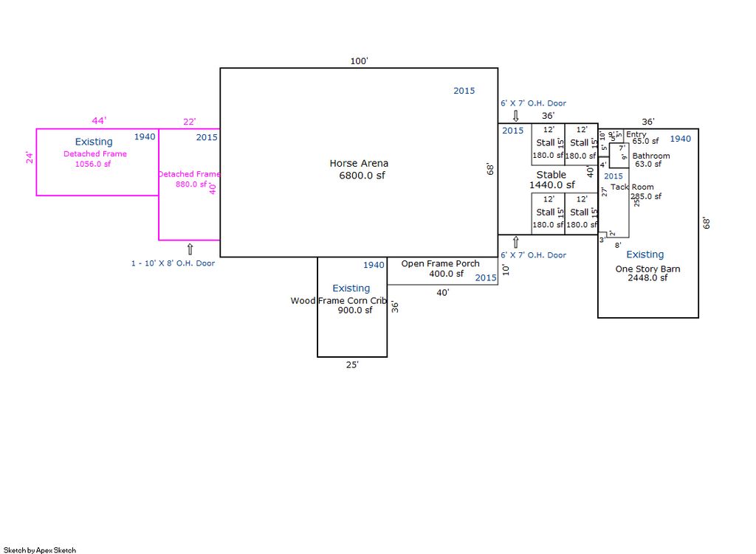Click the Bathroom room label
756x554 pixels.
coord(650,156)
